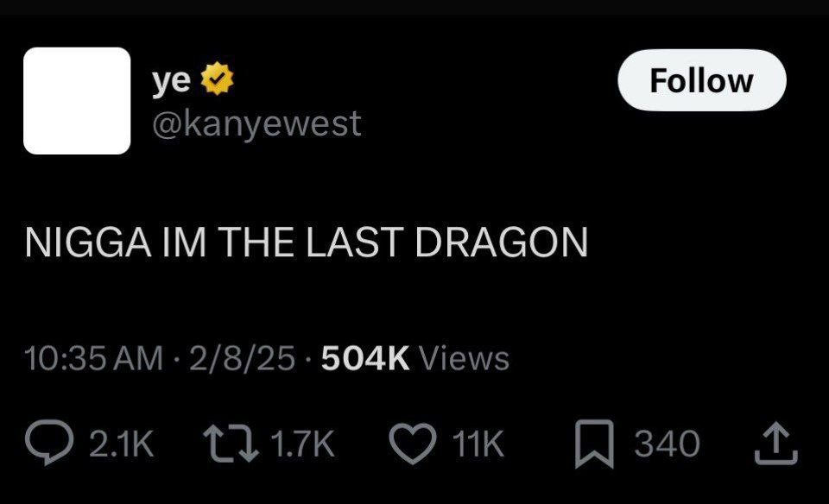Click the 340 bookmarks count

point(668,444)
